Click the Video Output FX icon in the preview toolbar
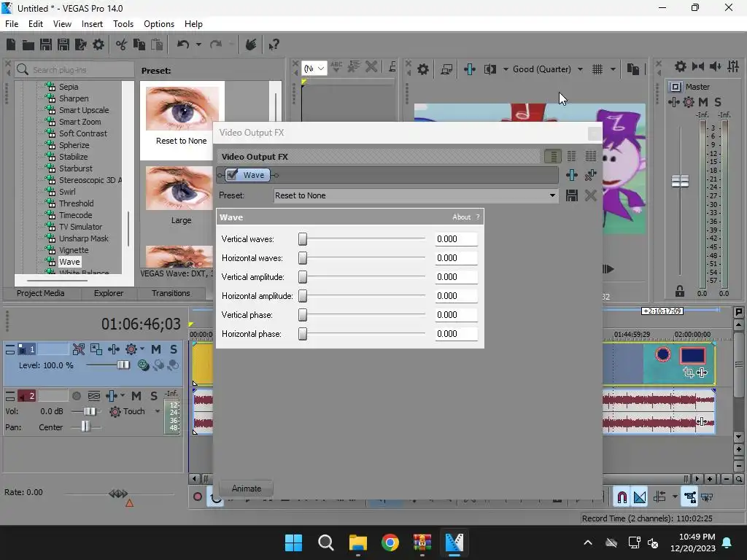Screen dimensions: 747x560 470,69
